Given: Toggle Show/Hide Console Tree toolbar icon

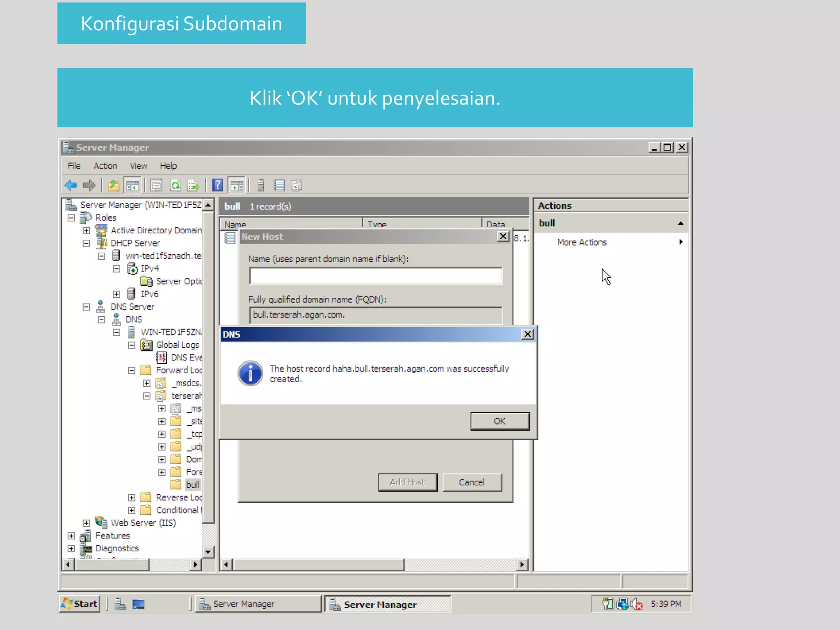Looking at the screenshot, I should 132,185.
